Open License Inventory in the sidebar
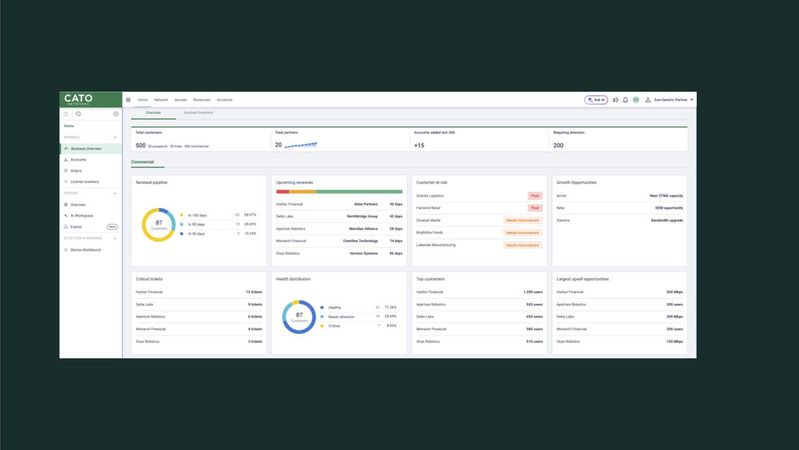 click(85, 181)
